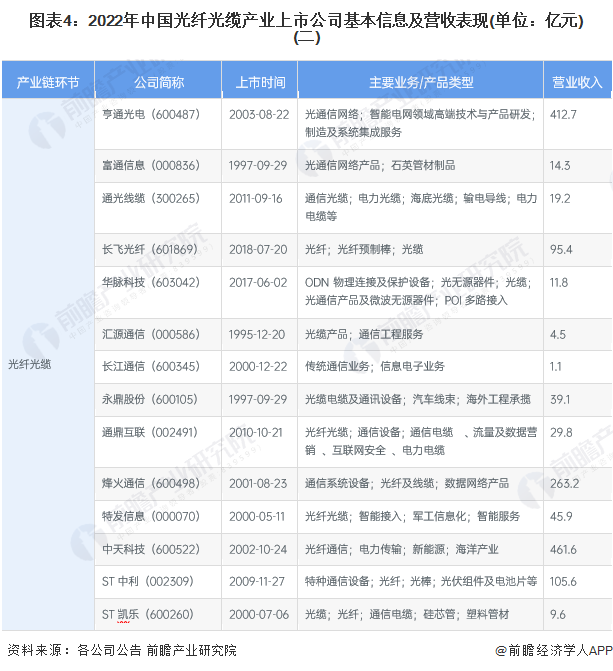Select company 中天科技 (600522)
This screenshot has height=671, width=613.
pyautogui.click(x=151, y=549)
